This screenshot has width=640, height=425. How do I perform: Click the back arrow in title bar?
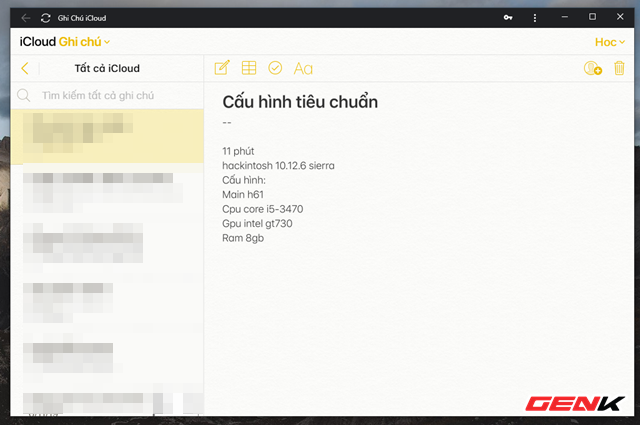tap(26, 18)
